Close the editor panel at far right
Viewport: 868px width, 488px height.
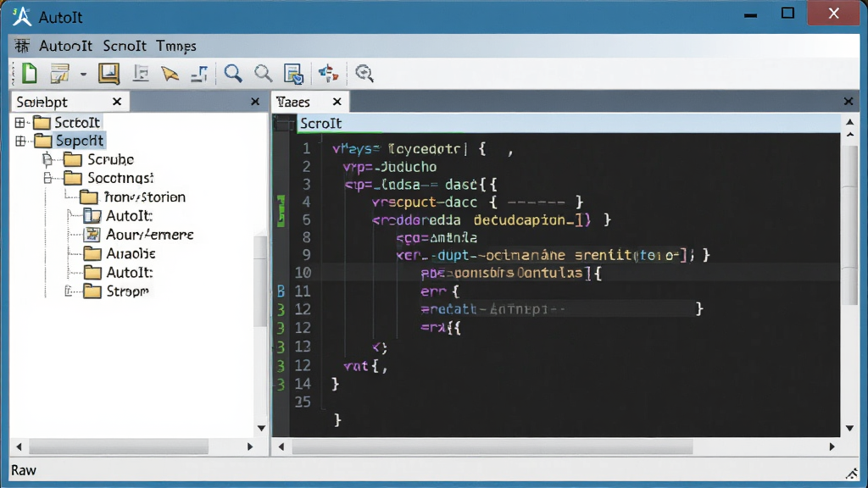[x=849, y=102]
